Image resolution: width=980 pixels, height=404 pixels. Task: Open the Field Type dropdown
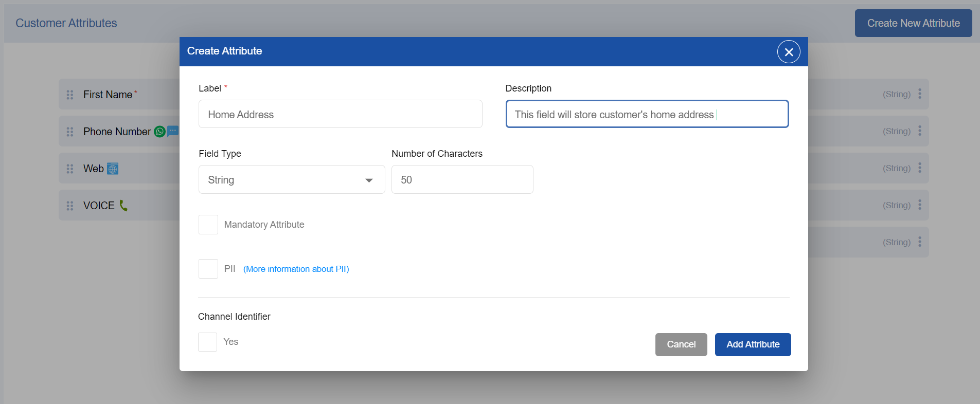pyautogui.click(x=291, y=179)
